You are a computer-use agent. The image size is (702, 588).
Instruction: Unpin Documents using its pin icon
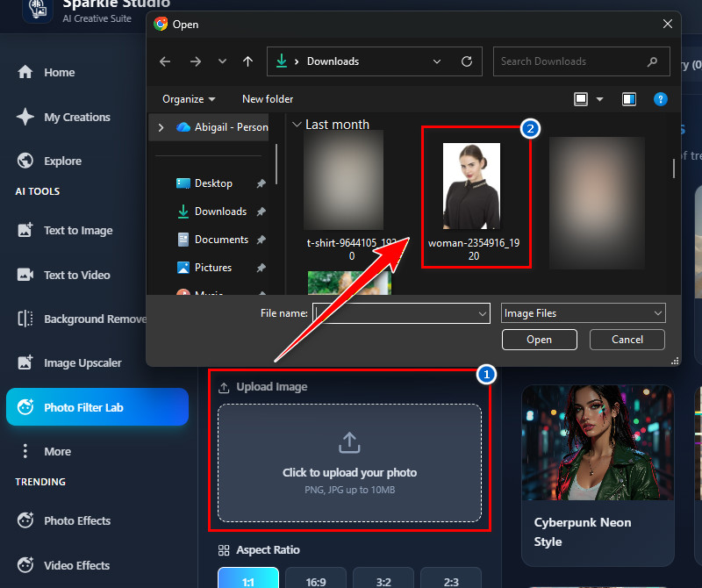click(x=261, y=240)
